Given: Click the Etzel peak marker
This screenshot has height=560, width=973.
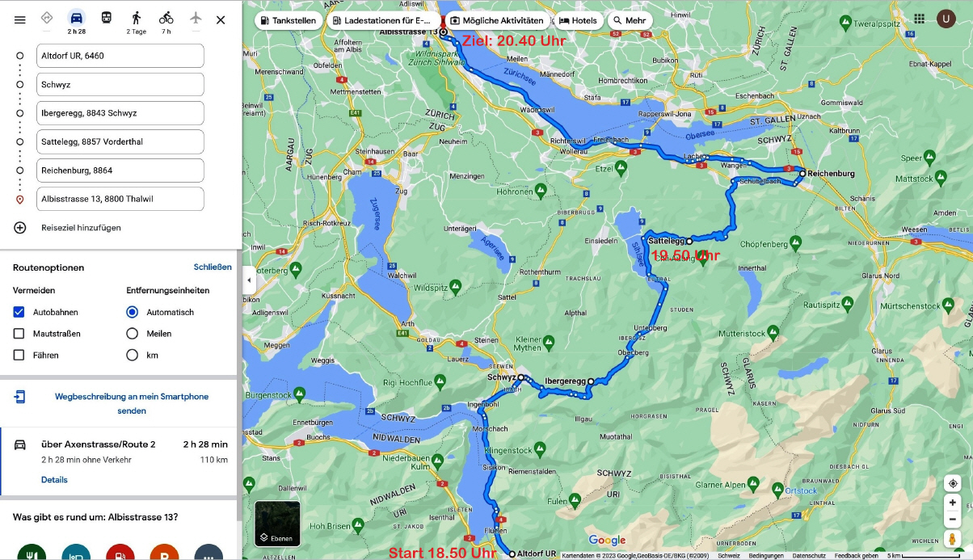Looking at the screenshot, I should click(x=621, y=167).
